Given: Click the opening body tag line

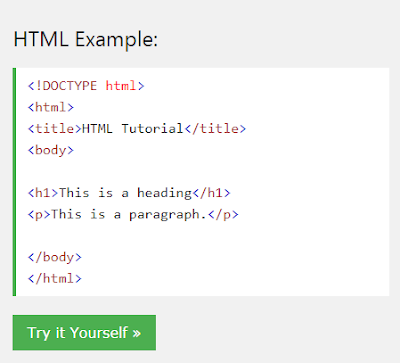Looking at the screenshot, I should click(51, 150).
